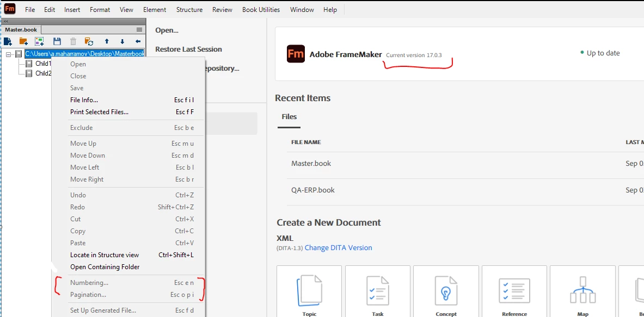Image resolution: width=644 pixels, height=317 pixels.
Task: Click the Add Folder icon in book toolbar
Action: coord(23,41)
